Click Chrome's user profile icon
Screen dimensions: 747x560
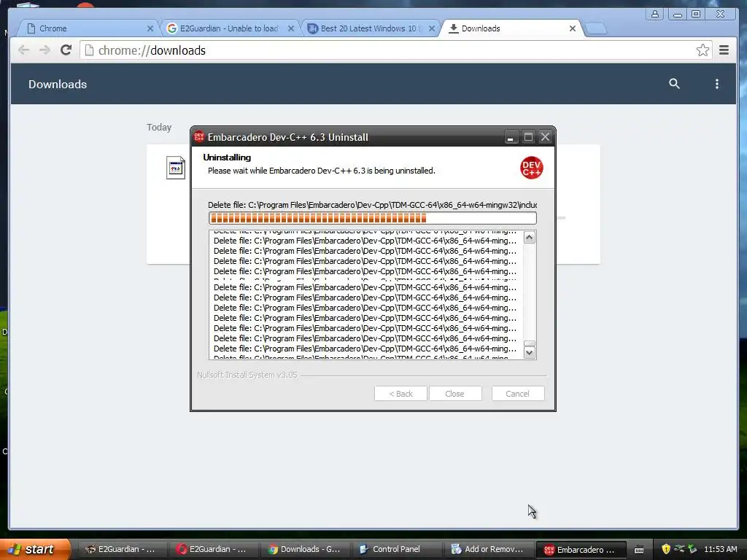pos(655,14)
